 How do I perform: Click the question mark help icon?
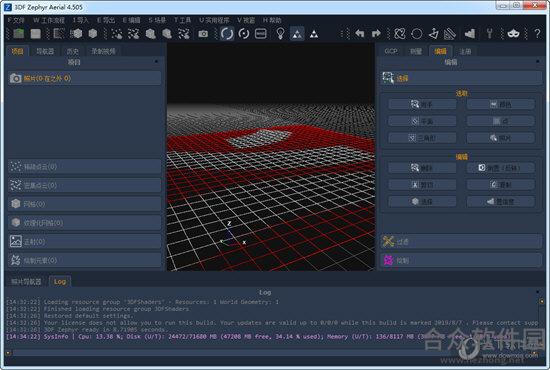tap(537, 34)
